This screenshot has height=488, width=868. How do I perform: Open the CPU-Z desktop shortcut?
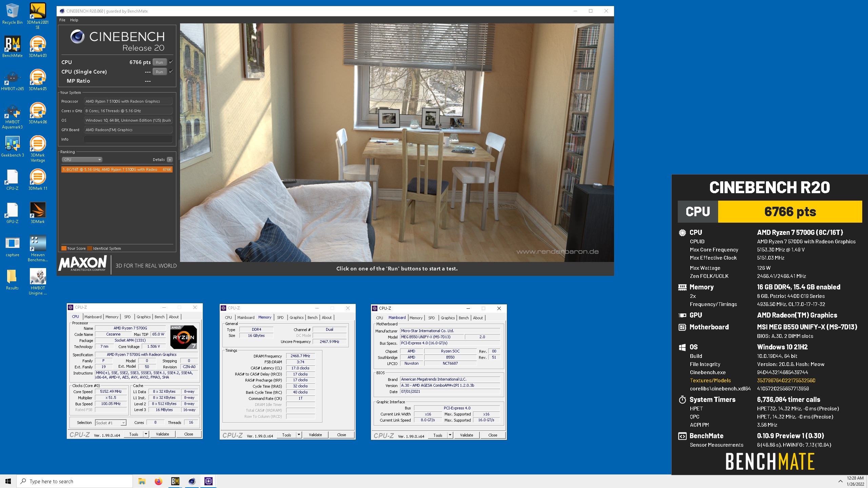[12, 180]
